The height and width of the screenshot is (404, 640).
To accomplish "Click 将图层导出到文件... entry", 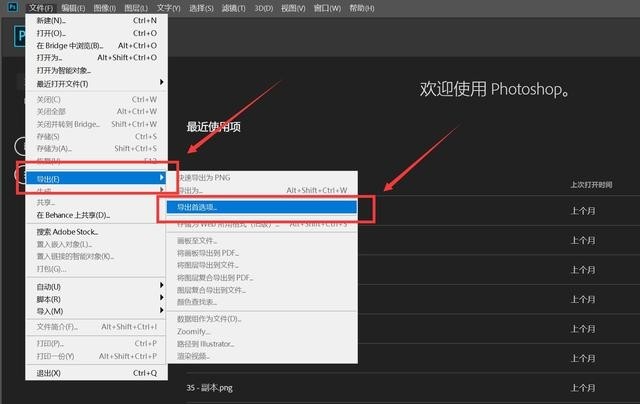I will pos(262,265).
